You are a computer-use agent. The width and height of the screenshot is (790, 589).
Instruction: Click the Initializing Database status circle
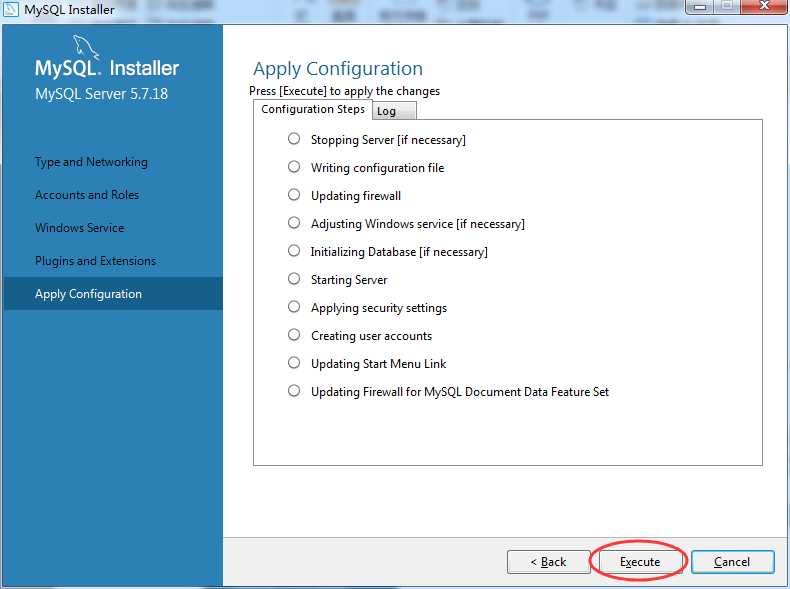tap(294, 250)
